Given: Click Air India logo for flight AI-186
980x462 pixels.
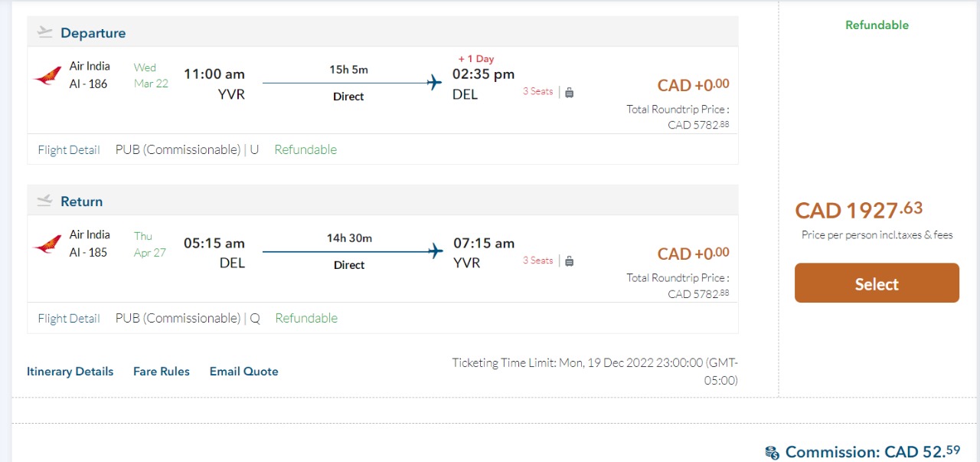Looking at the screenshot, I should coord(47,76).
